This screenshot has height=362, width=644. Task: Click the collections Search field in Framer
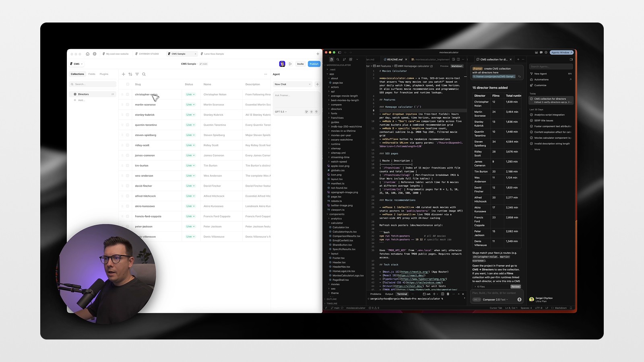pos(93,84)
